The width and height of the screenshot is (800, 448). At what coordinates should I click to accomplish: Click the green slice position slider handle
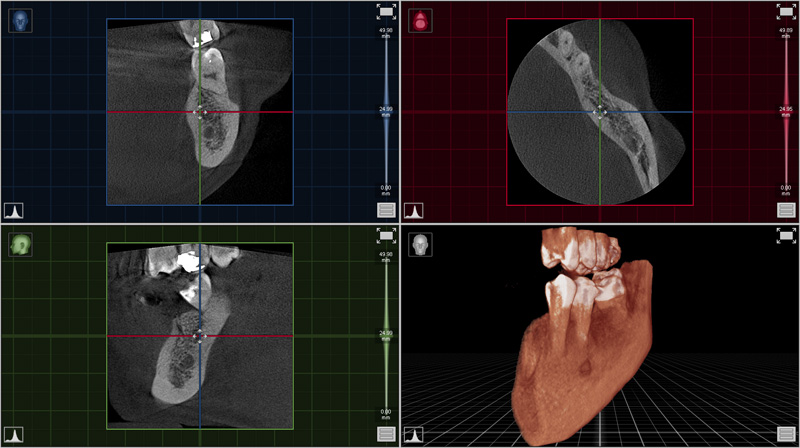(386, 334)
